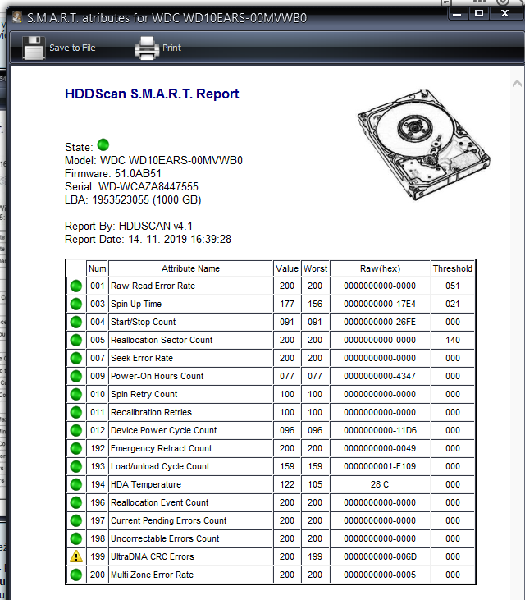
Task: Click the UltraDMA CRC Errors name cell
Action: click(191, 556)
